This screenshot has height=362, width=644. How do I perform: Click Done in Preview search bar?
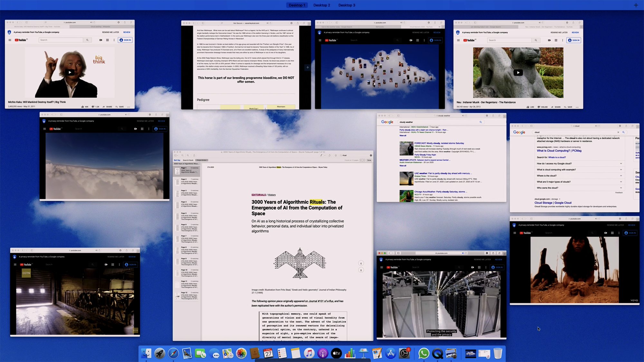[x=369, y=160]
